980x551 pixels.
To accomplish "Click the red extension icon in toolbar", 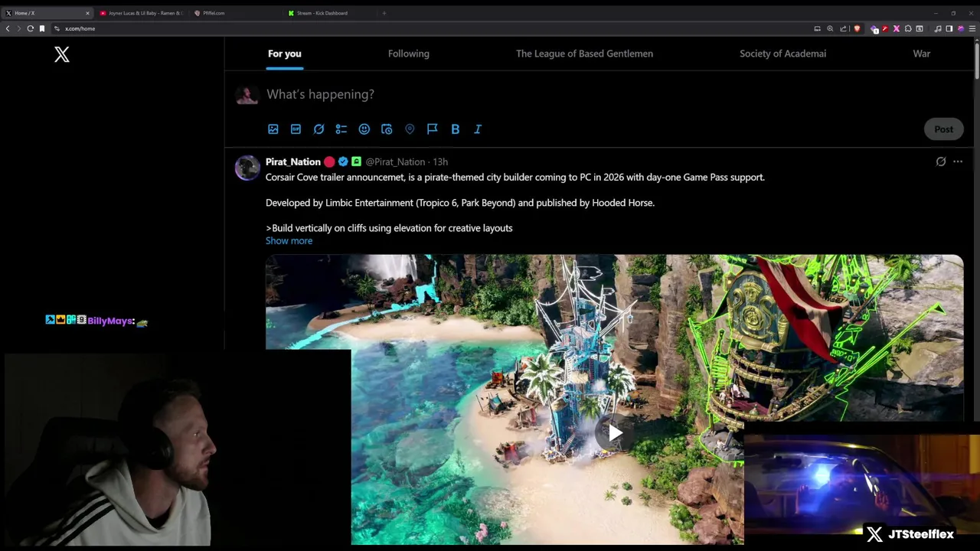I will [885, 28].
